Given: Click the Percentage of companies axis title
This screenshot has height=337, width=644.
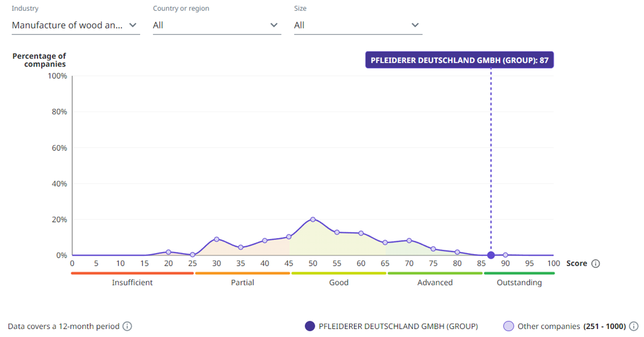Looking at the screenshot, I should point(39,60).
